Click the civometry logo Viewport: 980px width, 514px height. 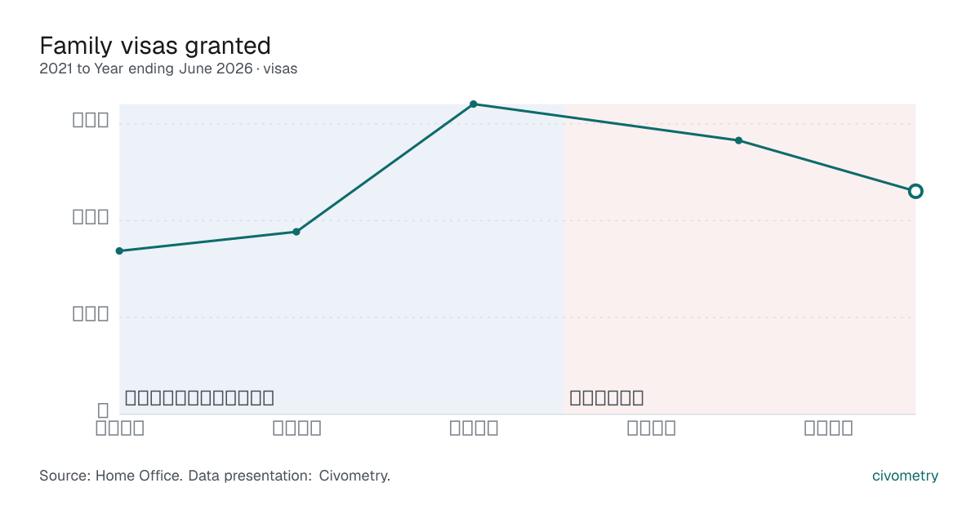click(905, 476)
